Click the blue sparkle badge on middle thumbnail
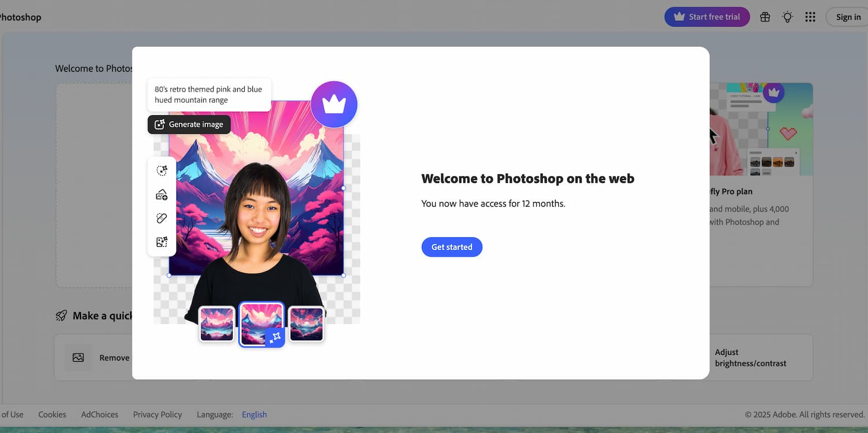The height and width of the screenshot is (433, 868). click(x=275, y=337)
